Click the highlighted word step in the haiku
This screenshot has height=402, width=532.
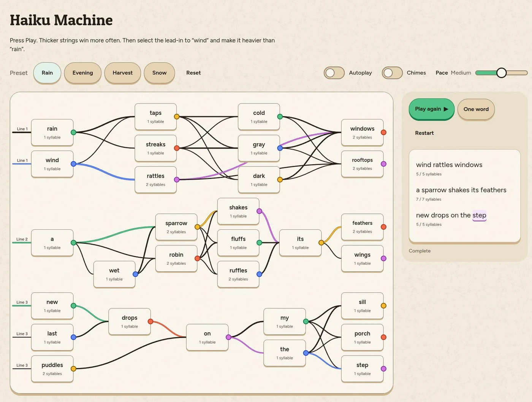[x=479, y=215]
